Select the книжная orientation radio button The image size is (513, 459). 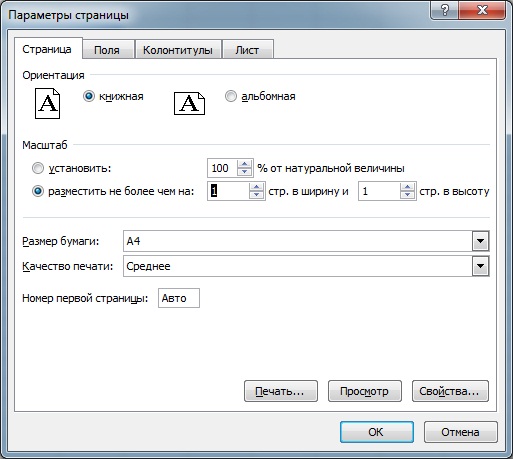click(x=89, y=96)
